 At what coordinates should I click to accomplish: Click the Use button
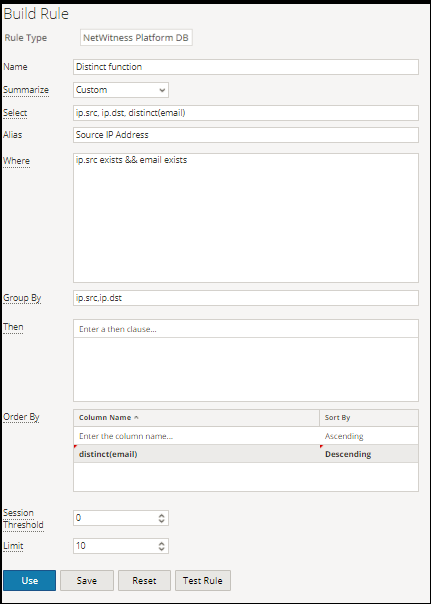pos(30,580)
